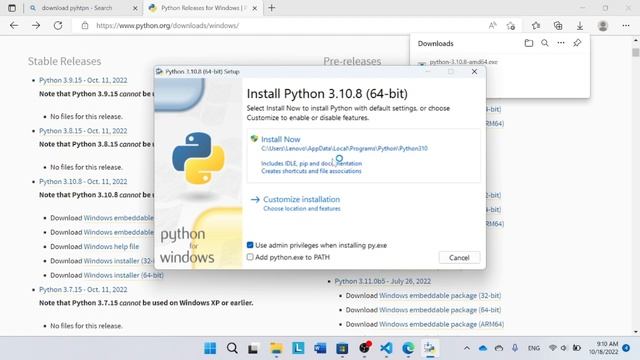Cancel the Python setup dialog
This screenshot has height=360, width=640.
(459, 258)
